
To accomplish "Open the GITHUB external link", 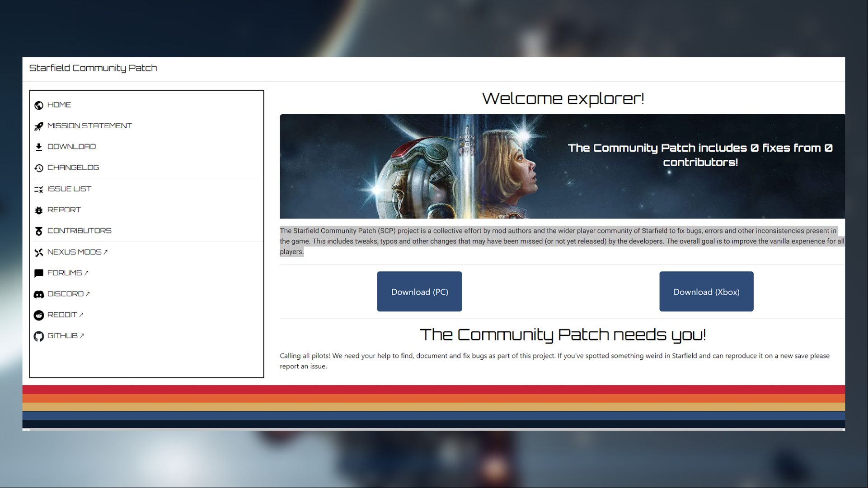I will [66, 335].
